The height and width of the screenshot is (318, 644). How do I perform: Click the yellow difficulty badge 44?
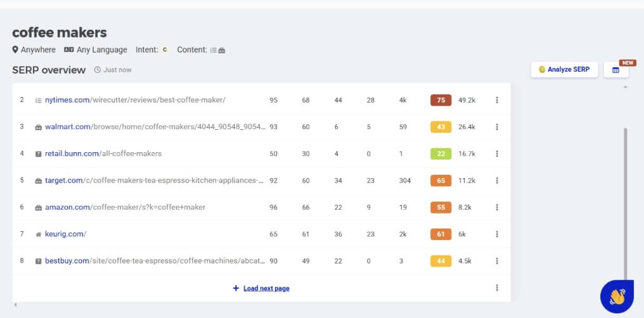tap(441, 261)
